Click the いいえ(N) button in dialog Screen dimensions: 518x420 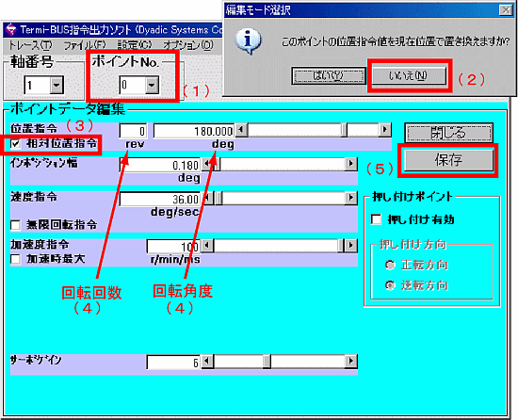click(x=409, y=76)
